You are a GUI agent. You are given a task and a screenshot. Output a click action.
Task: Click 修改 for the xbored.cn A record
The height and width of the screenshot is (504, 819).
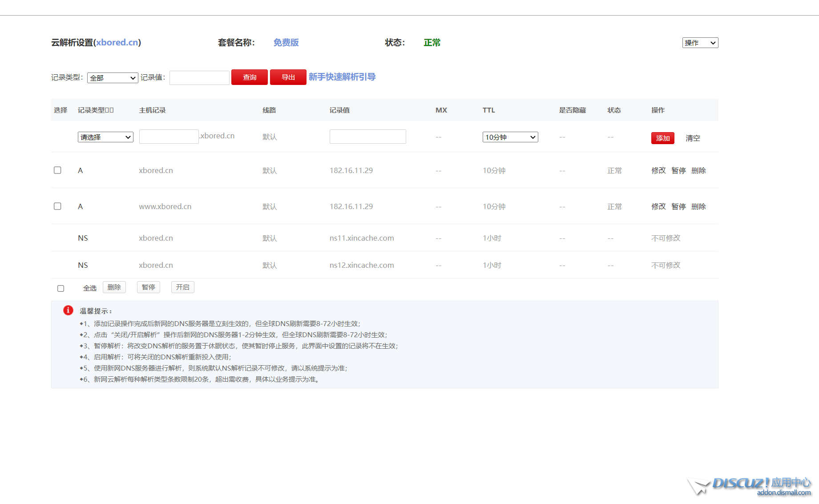(658, 170)
